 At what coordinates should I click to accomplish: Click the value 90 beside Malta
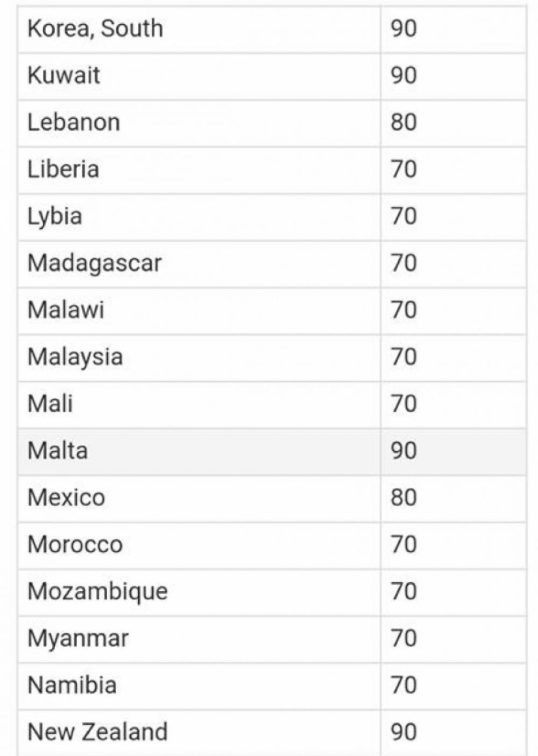pyautogui.click(x=403, y=451)
